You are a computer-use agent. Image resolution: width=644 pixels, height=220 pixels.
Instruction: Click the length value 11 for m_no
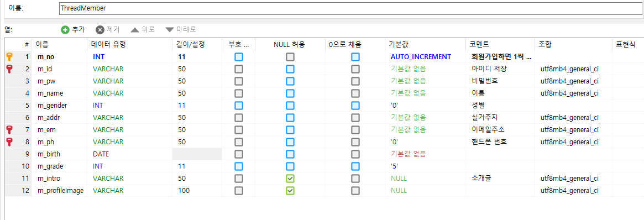tap(181, 56)
